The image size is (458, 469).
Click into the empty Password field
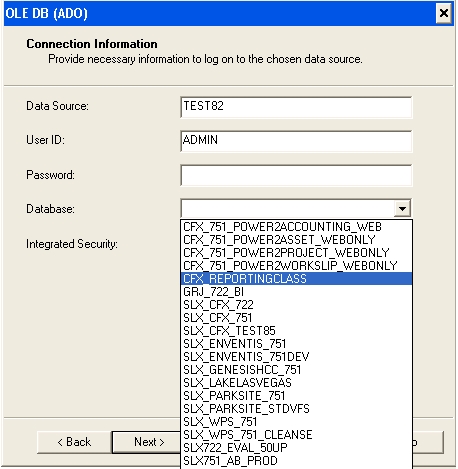click(x=296, y=175)
